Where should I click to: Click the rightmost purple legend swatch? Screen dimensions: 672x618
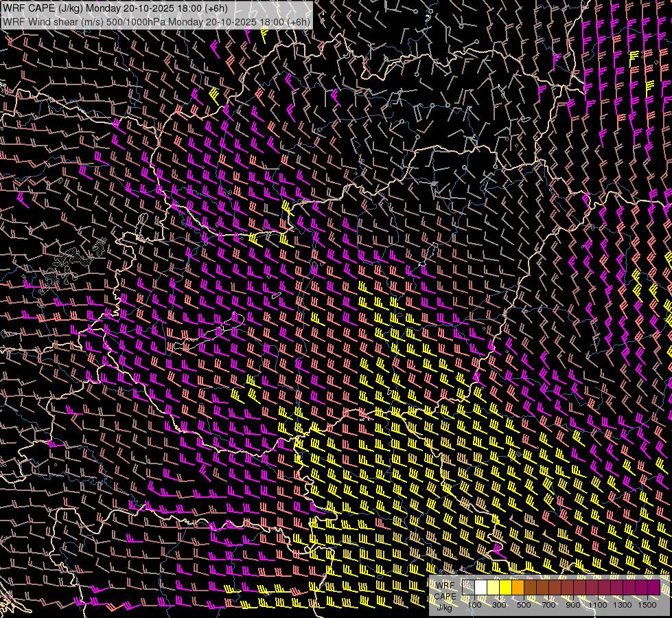click(653, 588)
